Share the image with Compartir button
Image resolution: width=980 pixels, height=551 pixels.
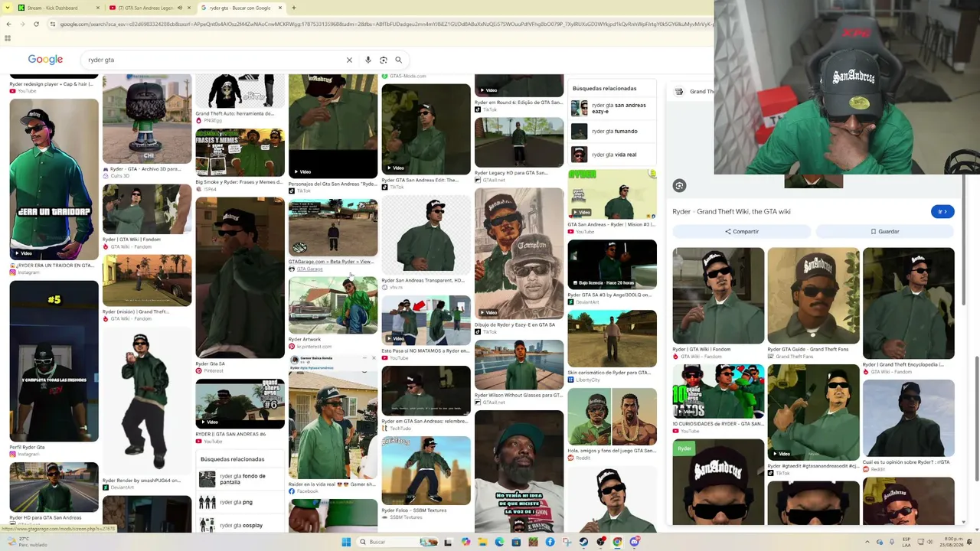tap(741, 231)
